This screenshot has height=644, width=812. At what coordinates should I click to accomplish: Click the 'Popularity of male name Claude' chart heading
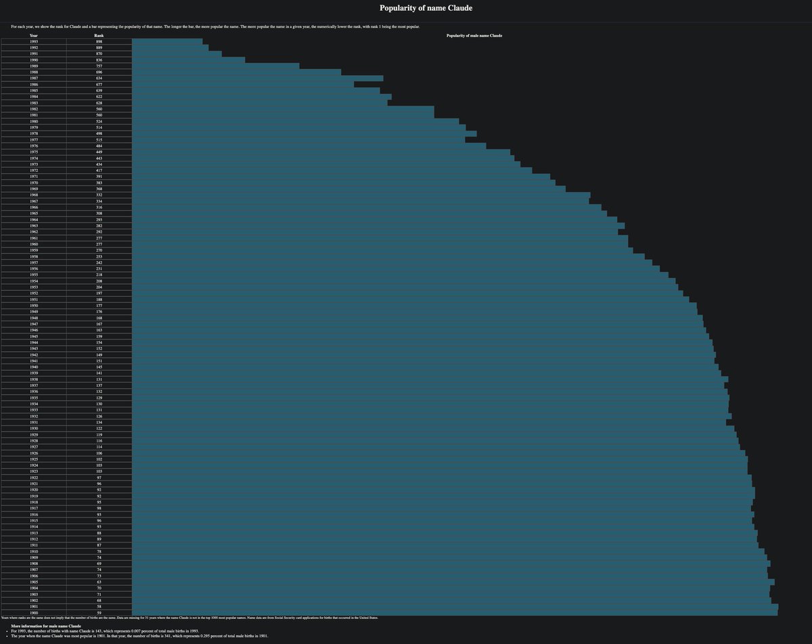coord(474,35)
